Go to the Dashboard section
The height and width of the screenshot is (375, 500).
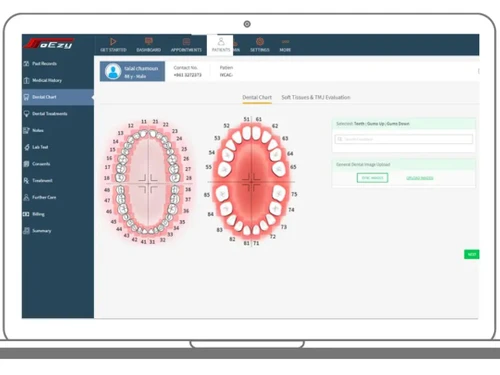click(x=149, y=45)
